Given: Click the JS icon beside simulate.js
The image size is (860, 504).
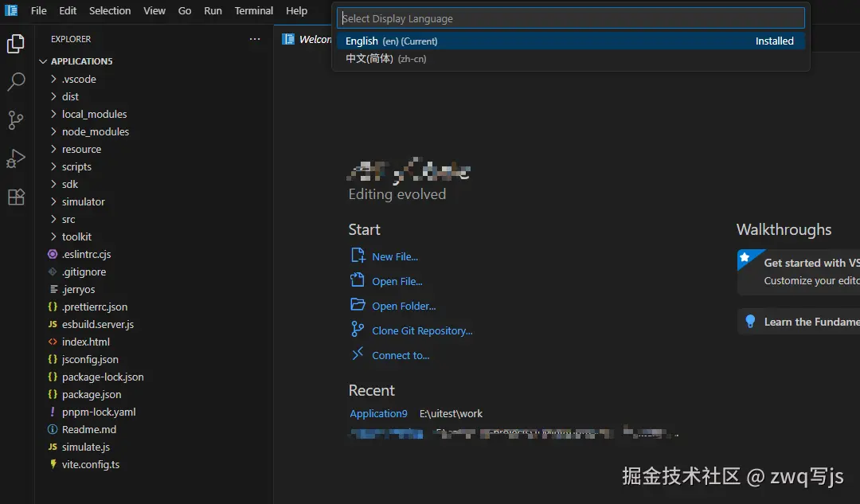Looking at the screenshot, I should click(53, 447).
